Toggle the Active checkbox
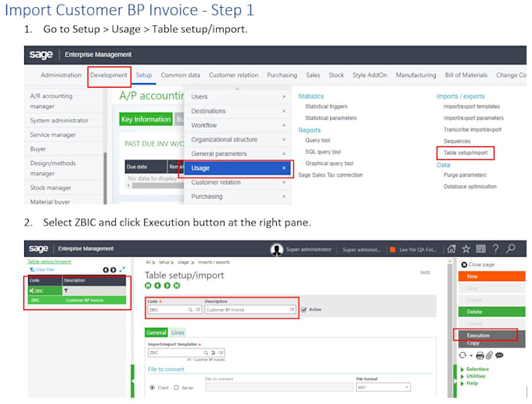This screenshot has height=404, width=532. click(x=304, y=309)
